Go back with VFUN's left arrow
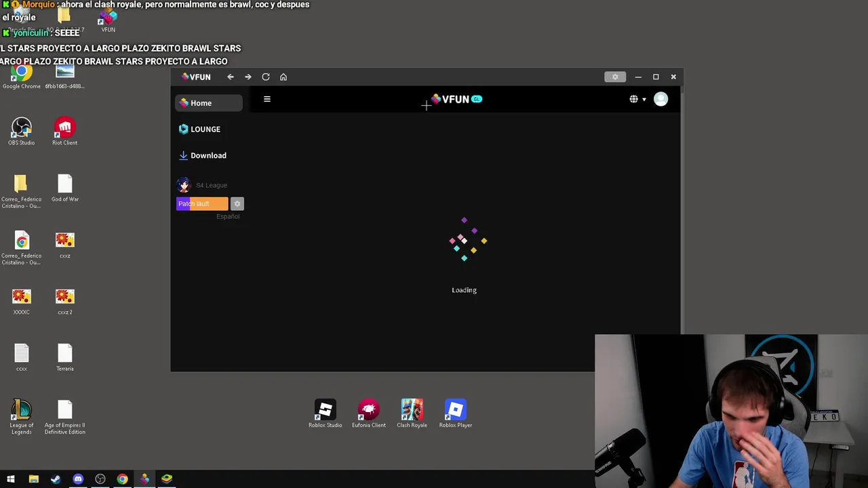Viewport: 868px width, 488px height. (x=231, y=77)
